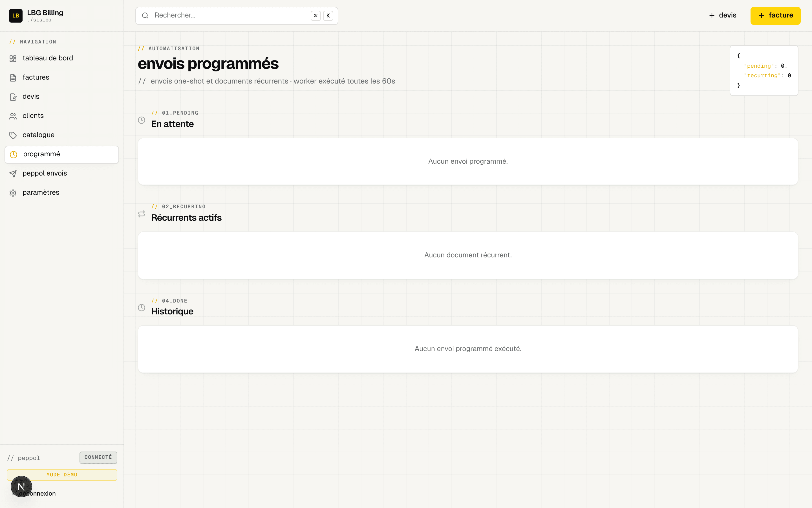
Task: Create a new facture
Action: pyautogui.click(x=775, y=16)
